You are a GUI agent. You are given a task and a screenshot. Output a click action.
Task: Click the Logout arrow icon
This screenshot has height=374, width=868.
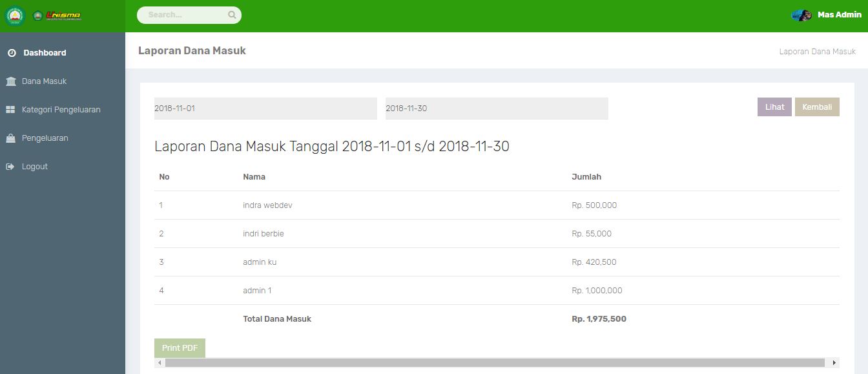(x=10, y=166)
